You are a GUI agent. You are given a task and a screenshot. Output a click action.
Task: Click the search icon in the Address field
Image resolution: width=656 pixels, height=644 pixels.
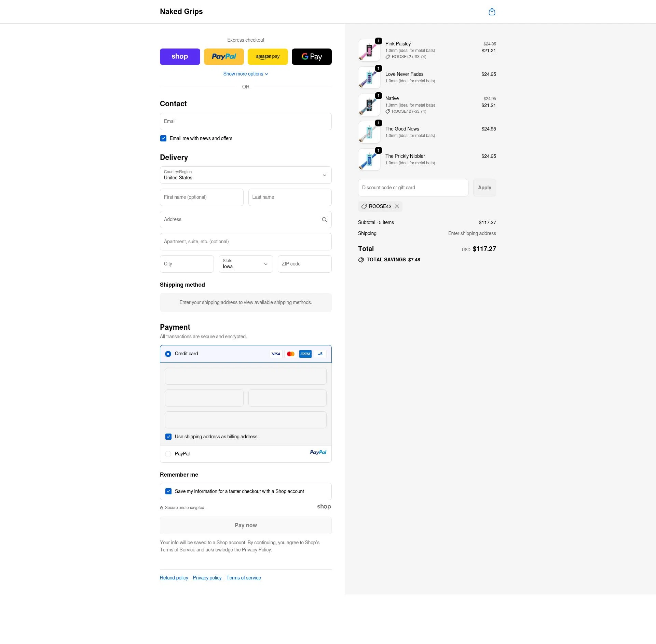click(x=324, y=219)
